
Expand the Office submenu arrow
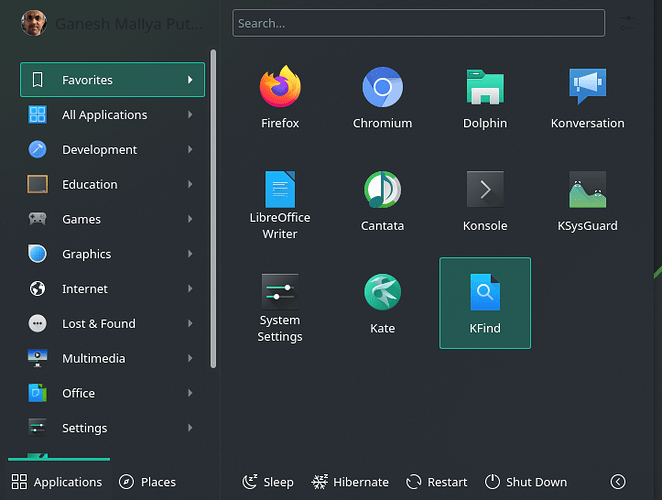pos(190,393)
